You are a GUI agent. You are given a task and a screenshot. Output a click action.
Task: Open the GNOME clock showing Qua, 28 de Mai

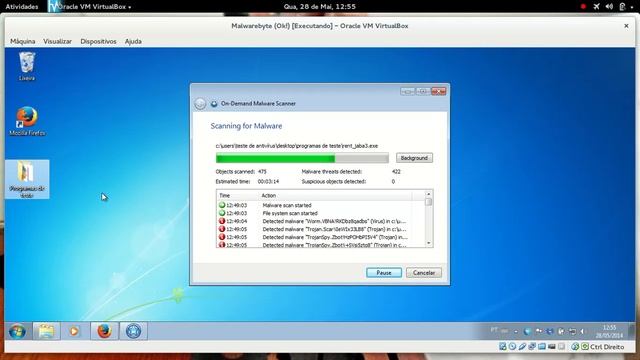[x=320, y=7]
